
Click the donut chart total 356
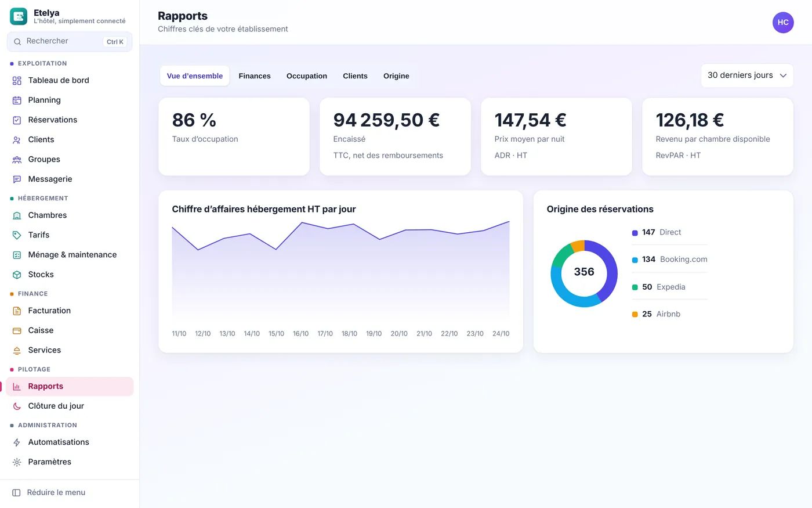(584, 272)
